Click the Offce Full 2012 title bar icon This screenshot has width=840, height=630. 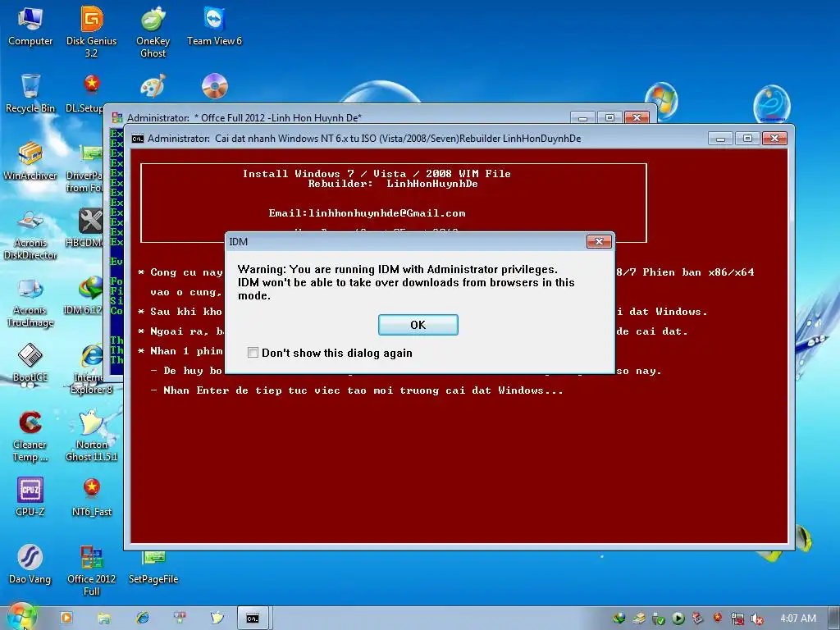116,118
